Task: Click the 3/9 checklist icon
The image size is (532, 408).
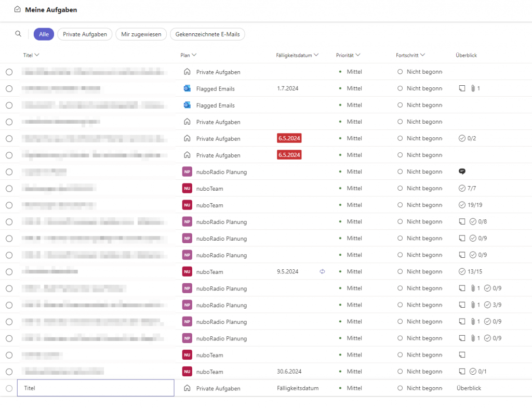Action: [487, 305]
